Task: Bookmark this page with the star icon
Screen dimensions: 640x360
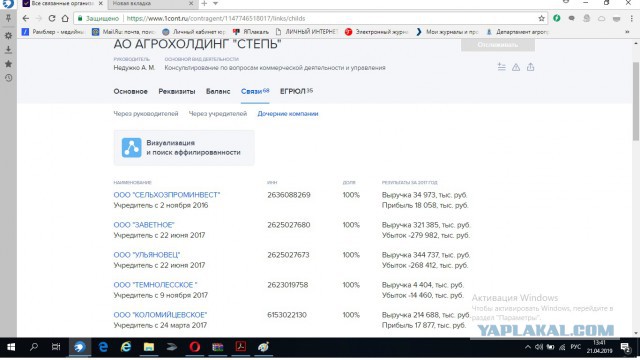Action: tap(541, 18)
